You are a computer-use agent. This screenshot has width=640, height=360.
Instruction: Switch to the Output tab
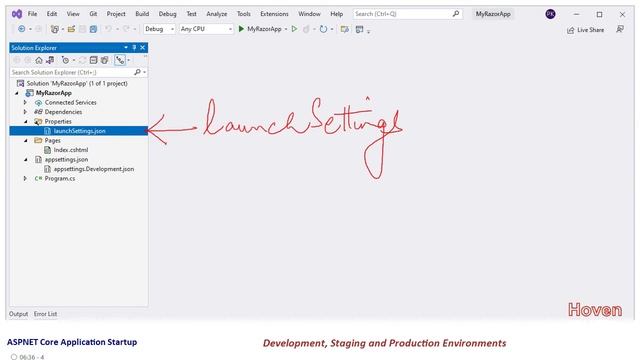(x=18, y=314)
